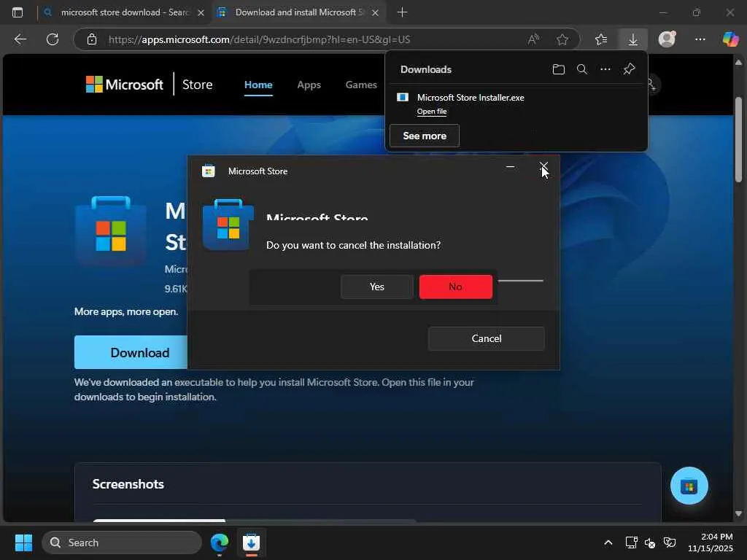Click the installation progress bar
This screenshot has width=747, height=560.
point(521,281)
